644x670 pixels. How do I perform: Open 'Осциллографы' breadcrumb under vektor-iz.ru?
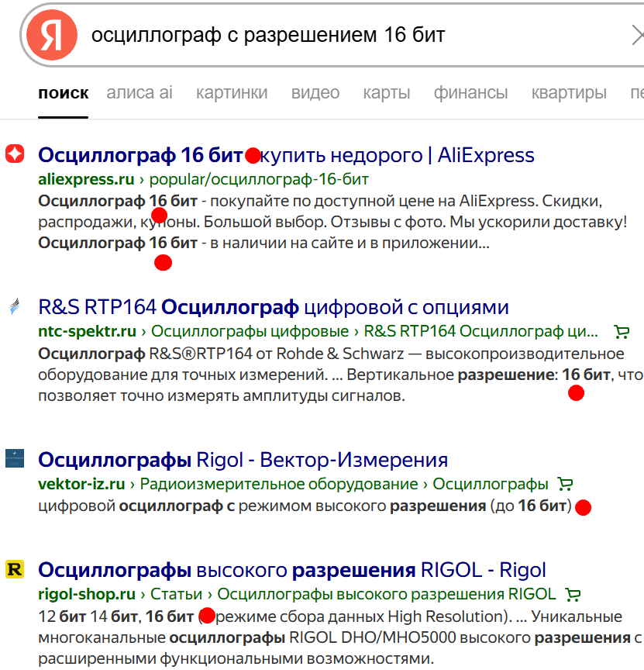click(x=491, y=484)
